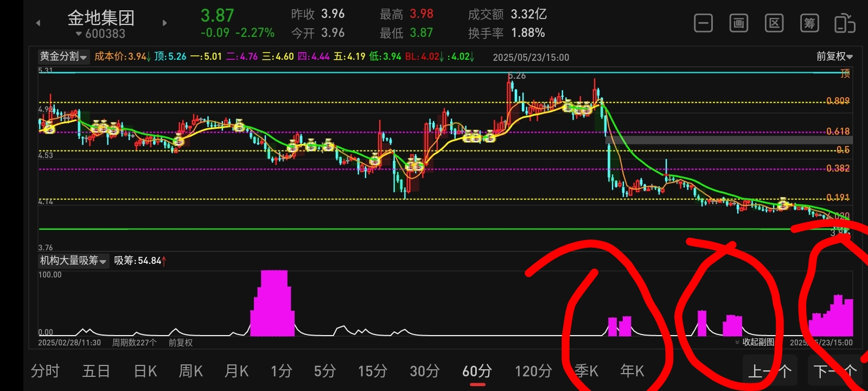Tap the 最低 3.87 value

tap(406, 33)
